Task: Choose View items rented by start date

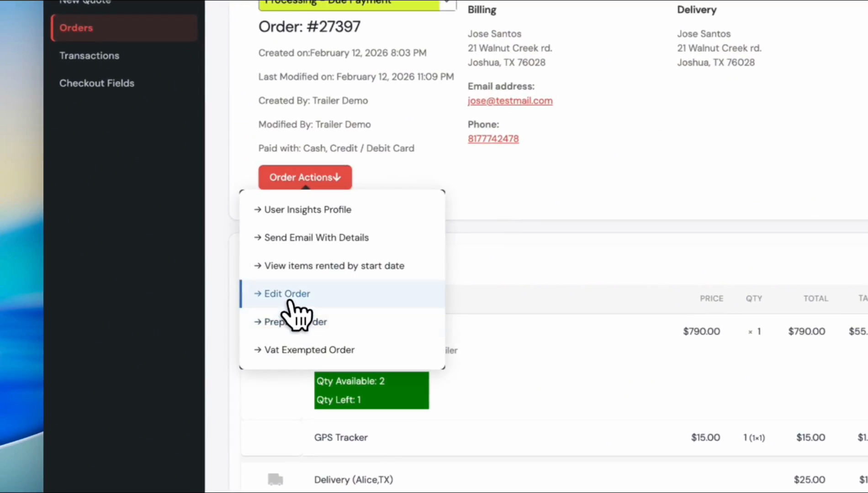Action: pos(334,266)
